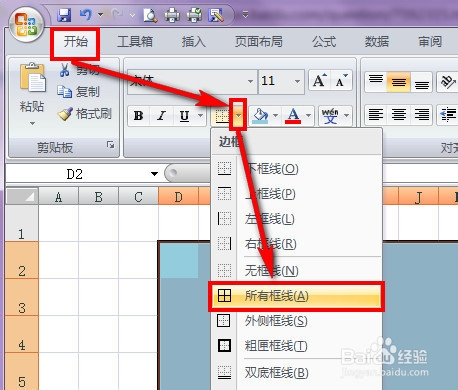This screenshot has height=390, width=458.
Task: Click the 粘贴 paste icon
Action: click(x=32, y=77)
